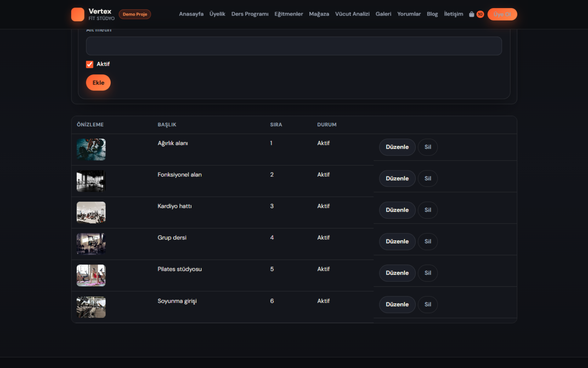Screen dimensions: 588x368
Task: Focus the Alt metin input field
Action: (x=294, y=46)
